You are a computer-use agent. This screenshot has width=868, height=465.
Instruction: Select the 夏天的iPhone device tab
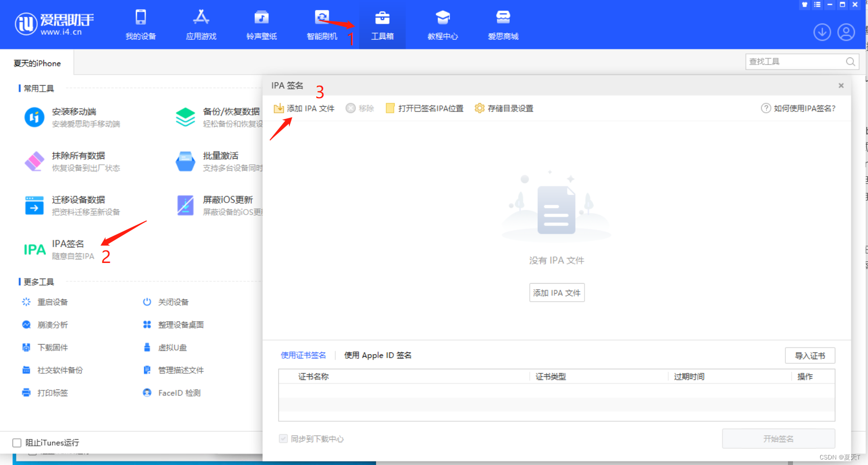coord(37,63)
